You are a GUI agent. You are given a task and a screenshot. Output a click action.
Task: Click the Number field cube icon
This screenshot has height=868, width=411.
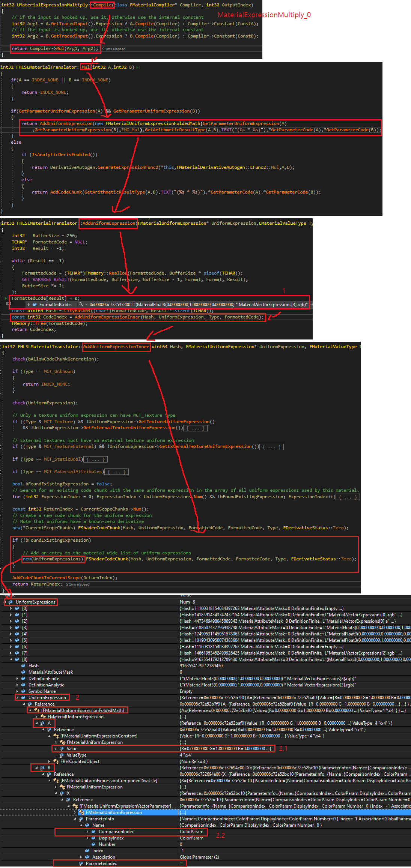tap(93, 844)
